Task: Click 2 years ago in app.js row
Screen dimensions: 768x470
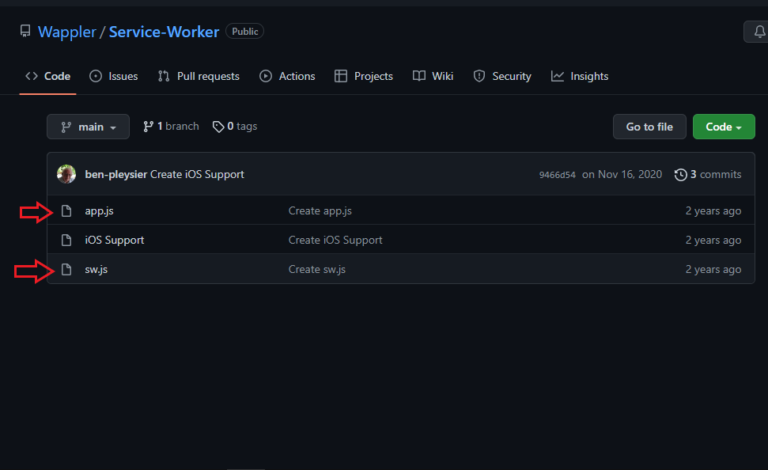Action: coord(713,211)
